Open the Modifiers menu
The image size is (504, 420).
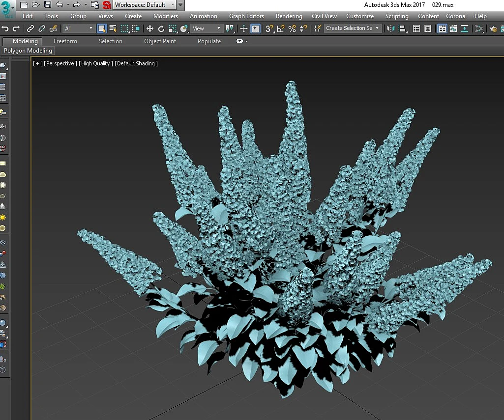(x=166, y=16)
